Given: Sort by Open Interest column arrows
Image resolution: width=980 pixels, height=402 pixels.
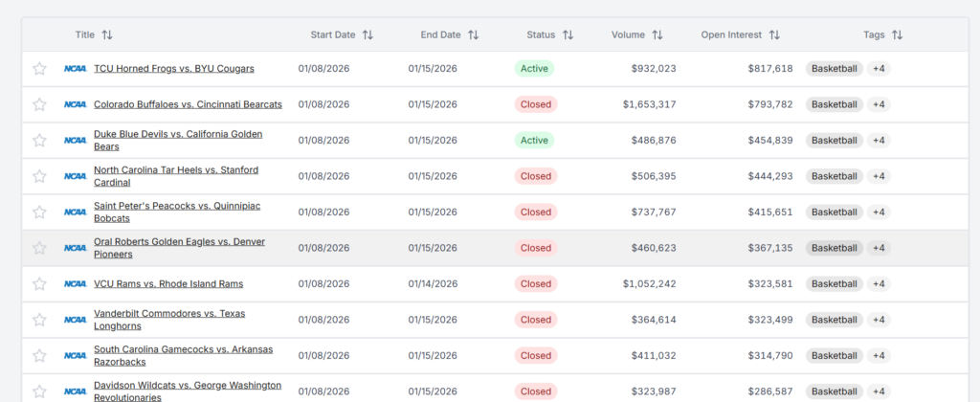Looking at the screenshot, I should pos(774,35).
